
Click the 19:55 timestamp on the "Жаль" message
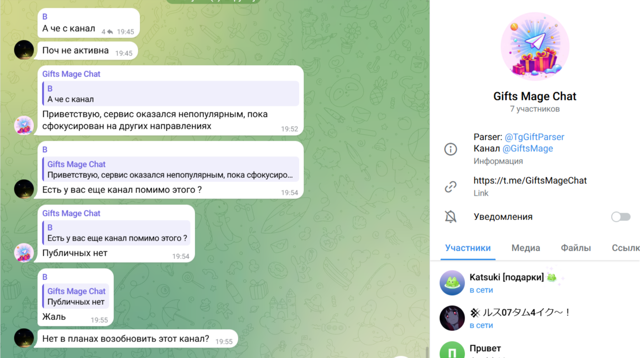tap(99, 320)
